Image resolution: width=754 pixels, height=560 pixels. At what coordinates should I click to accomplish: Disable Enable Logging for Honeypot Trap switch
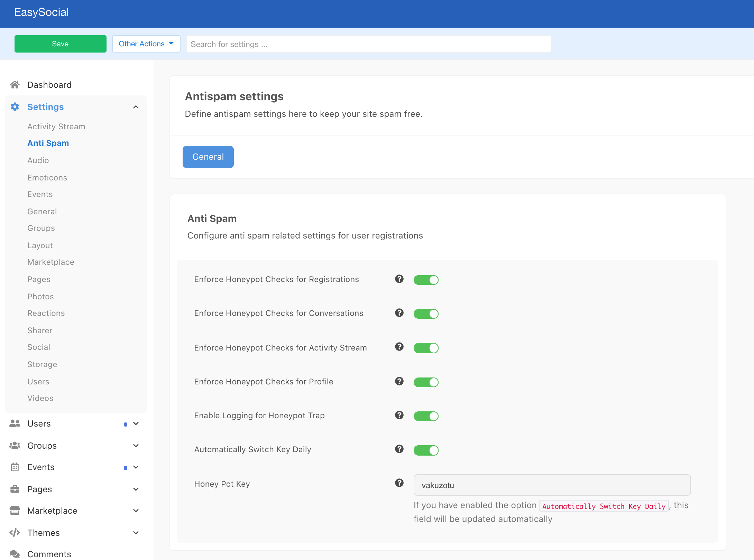pyautogui.click(x=426, y=416)
